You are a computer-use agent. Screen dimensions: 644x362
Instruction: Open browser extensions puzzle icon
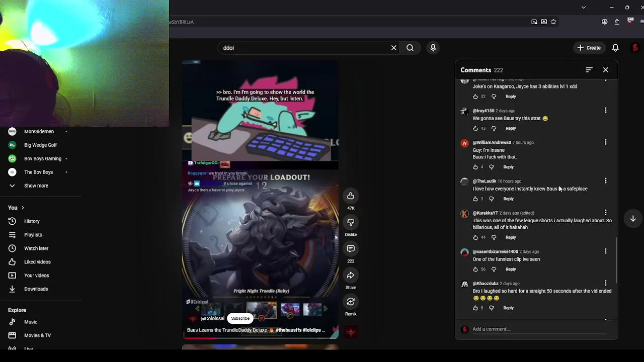pyautogui.click(x=617, y=22)
